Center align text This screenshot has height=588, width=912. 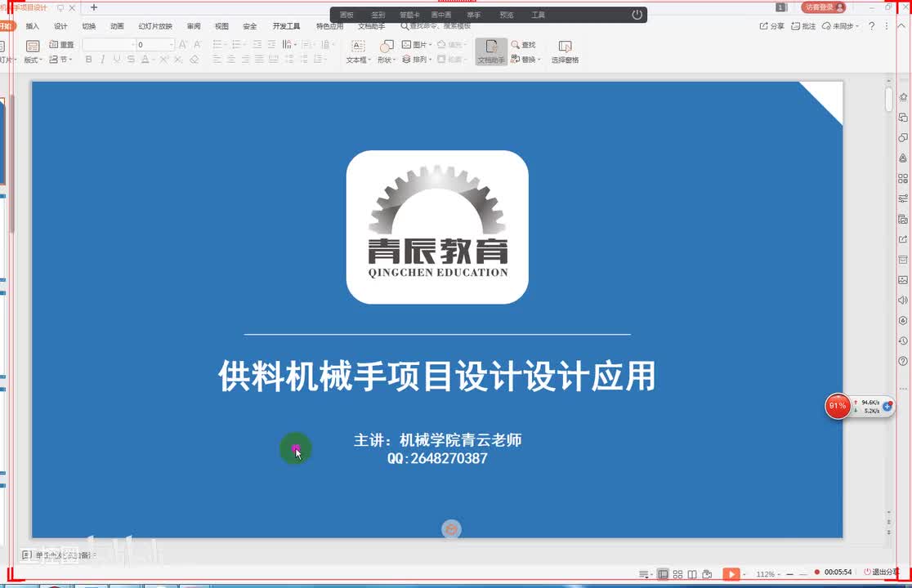click(x=231, y=60)
